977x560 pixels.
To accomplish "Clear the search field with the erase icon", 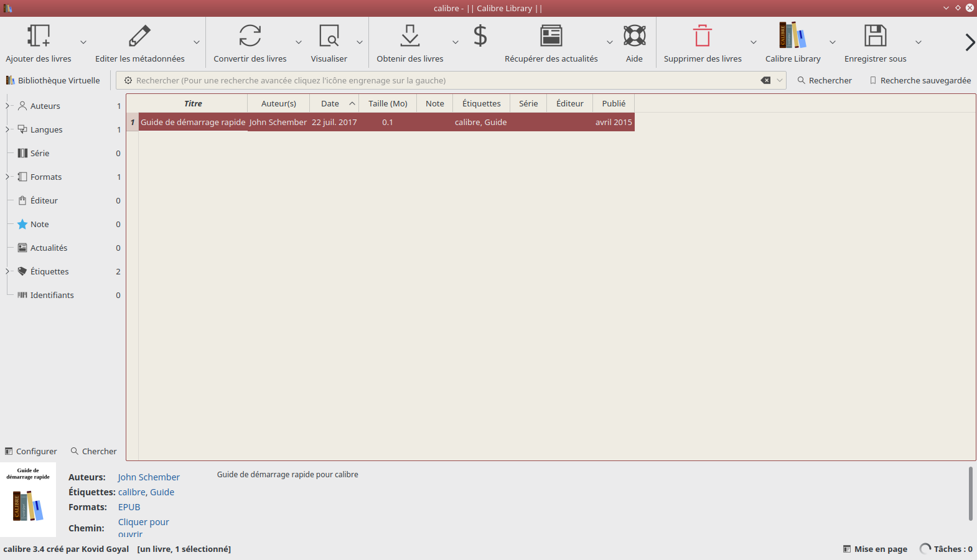I will pyautogui.click(x=765, y=80).
